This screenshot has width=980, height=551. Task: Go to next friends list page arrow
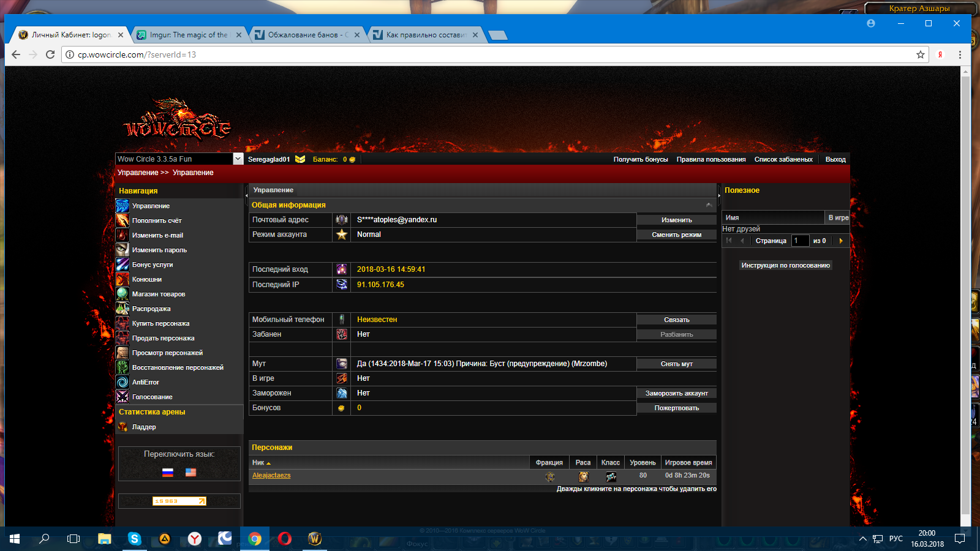pyautogui.click(x=841, y=241)
